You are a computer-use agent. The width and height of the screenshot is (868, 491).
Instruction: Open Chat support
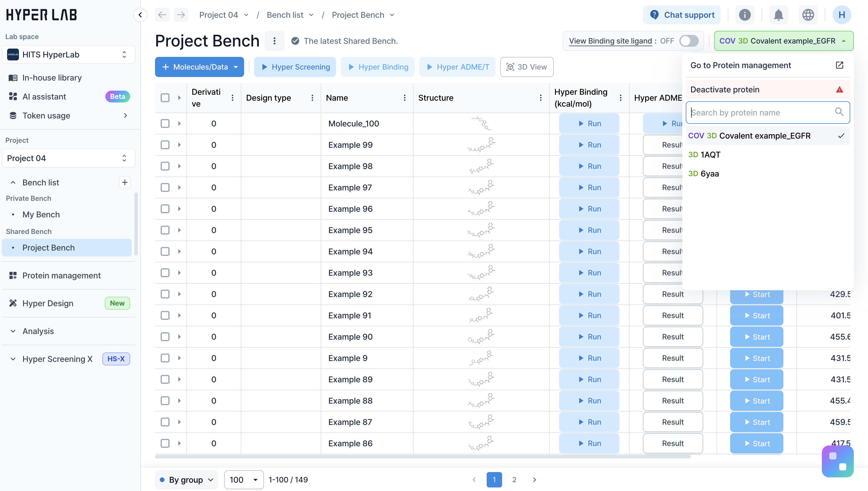[682, 15]
